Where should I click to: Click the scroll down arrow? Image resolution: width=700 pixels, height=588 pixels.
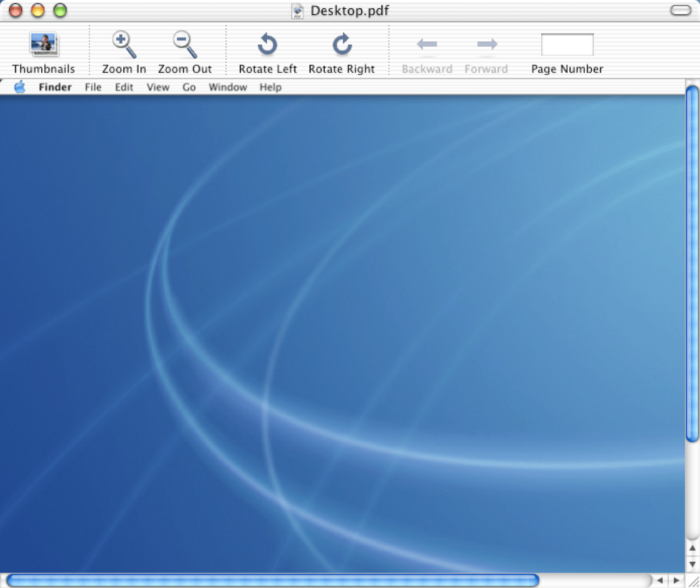(692, 564)
